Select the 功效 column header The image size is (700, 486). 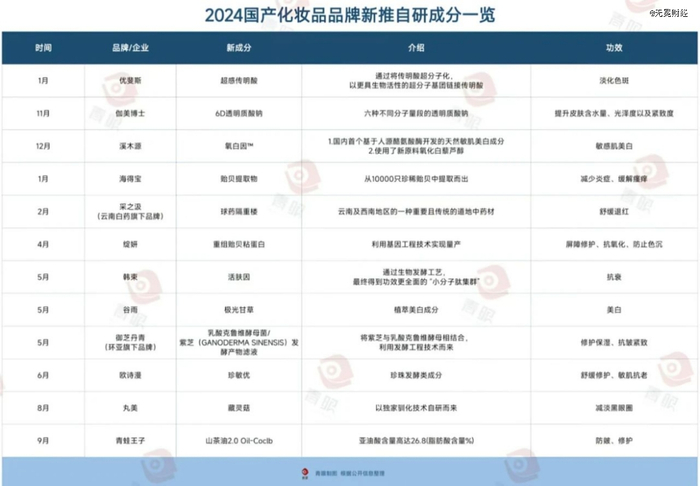coord(614,48)
